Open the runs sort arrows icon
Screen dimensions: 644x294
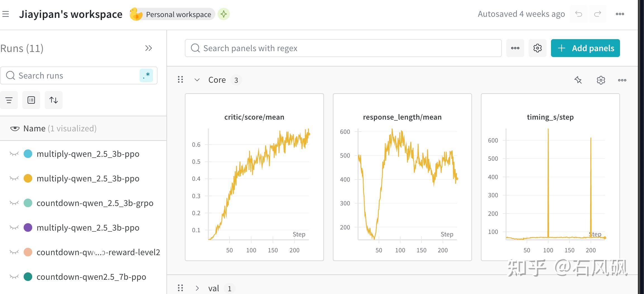click(54, 100)
